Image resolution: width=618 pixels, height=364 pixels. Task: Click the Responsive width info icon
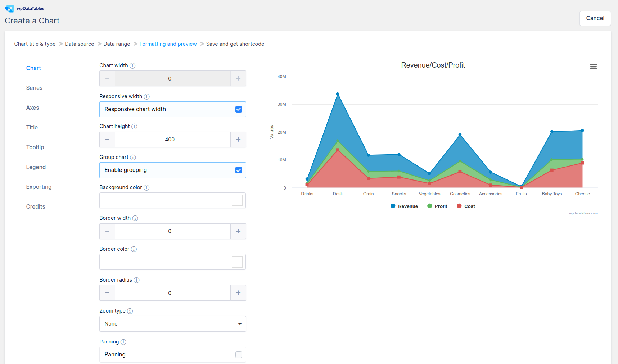(x=147, y=97)
